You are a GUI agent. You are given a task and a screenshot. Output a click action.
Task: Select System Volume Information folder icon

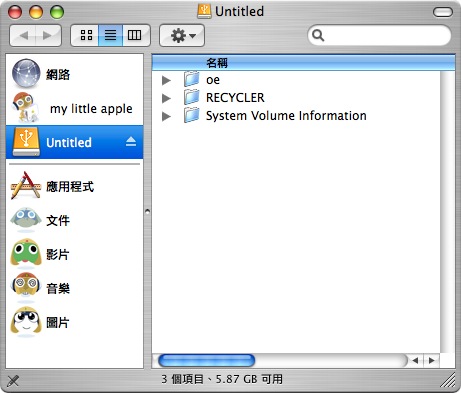[x=192, y=115]
